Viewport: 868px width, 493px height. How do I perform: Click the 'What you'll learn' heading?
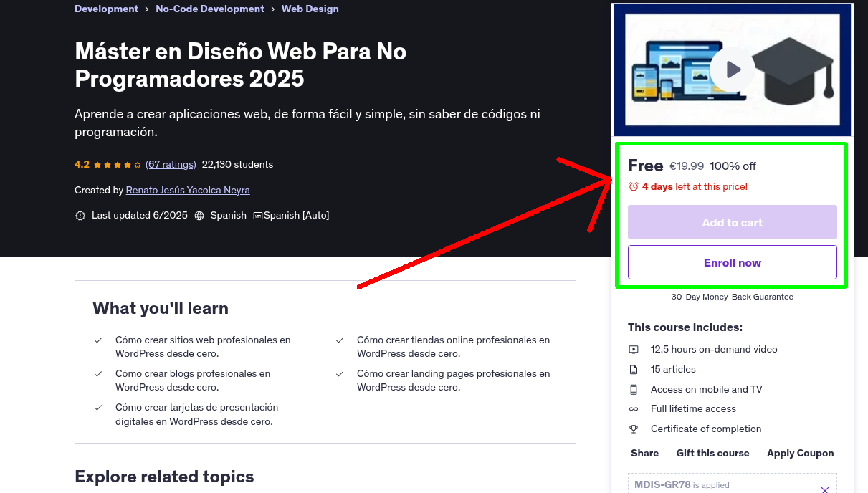click(x=161, y=308)
